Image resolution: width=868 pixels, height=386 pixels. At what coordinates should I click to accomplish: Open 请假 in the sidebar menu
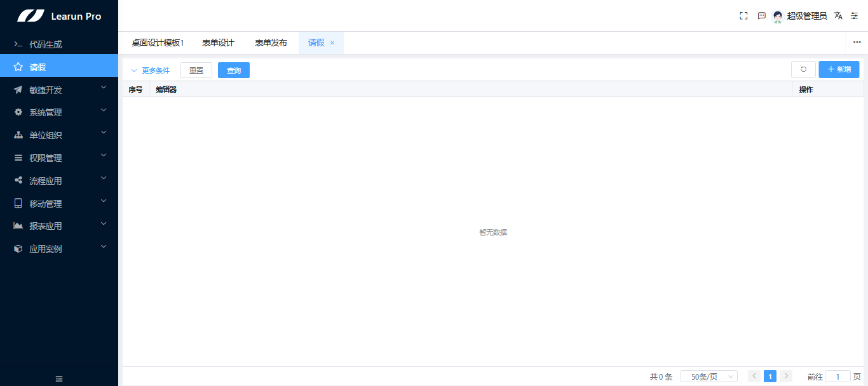[59, 67]
